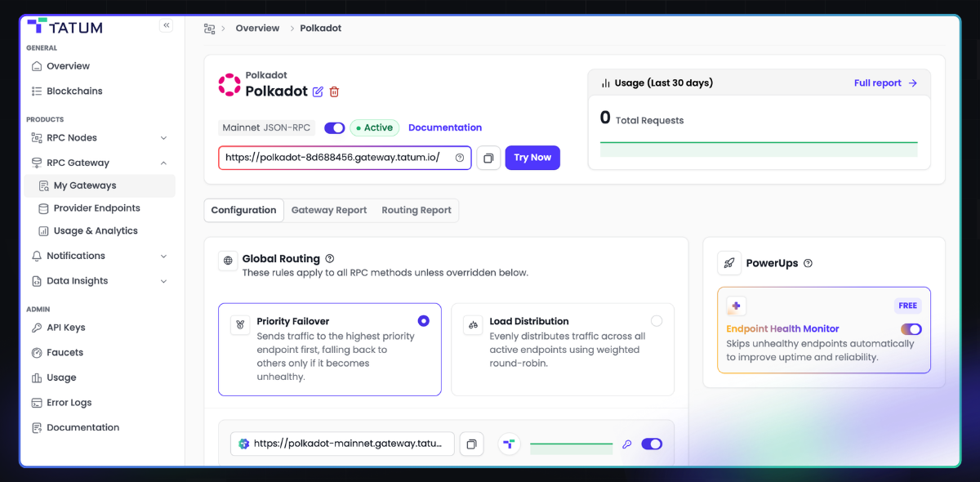
Task: Click the Data Insights icon
Action: [37, 281]
